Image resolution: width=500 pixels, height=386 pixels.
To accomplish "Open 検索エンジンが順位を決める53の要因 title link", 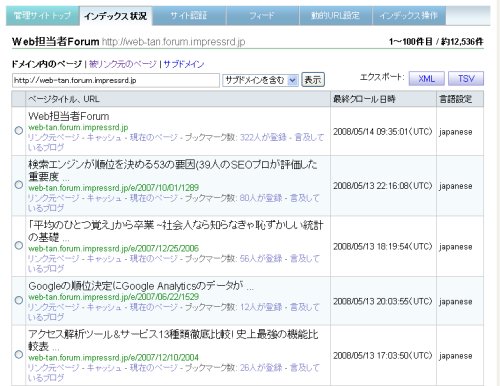I will (173, 170).
